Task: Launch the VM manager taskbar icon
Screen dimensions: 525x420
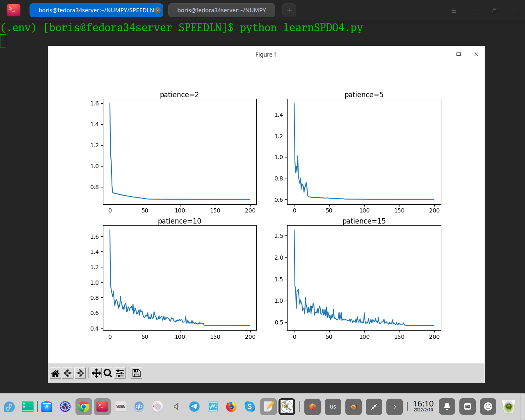Action: (x=121, y=406)
